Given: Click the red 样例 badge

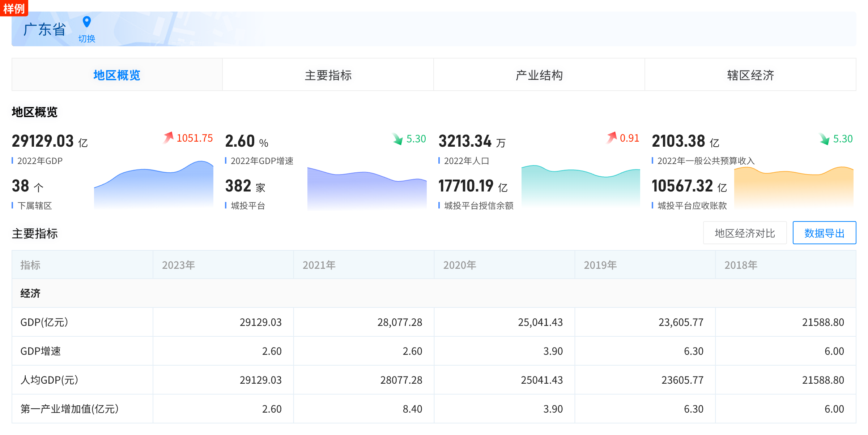Looking at the screenshot, I should tap(14, 8).
